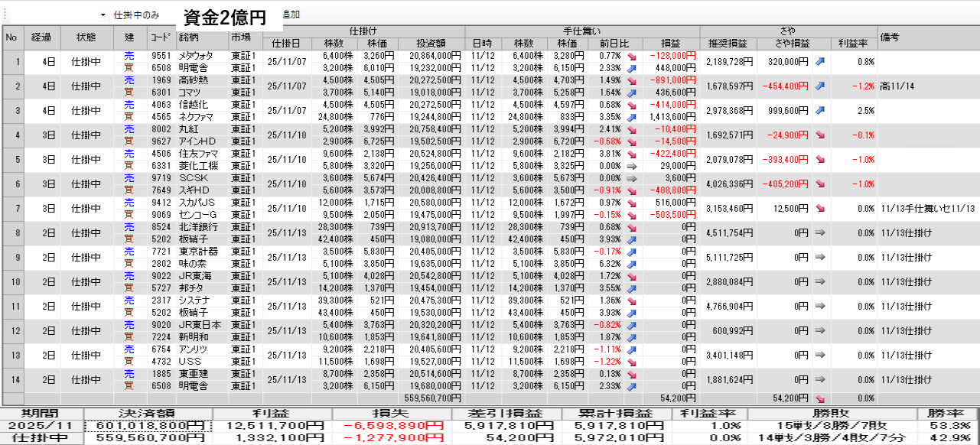Click gray flat arrow beside 菱化工機 0.00% change

pyautogui.click(x=632, y=166)
